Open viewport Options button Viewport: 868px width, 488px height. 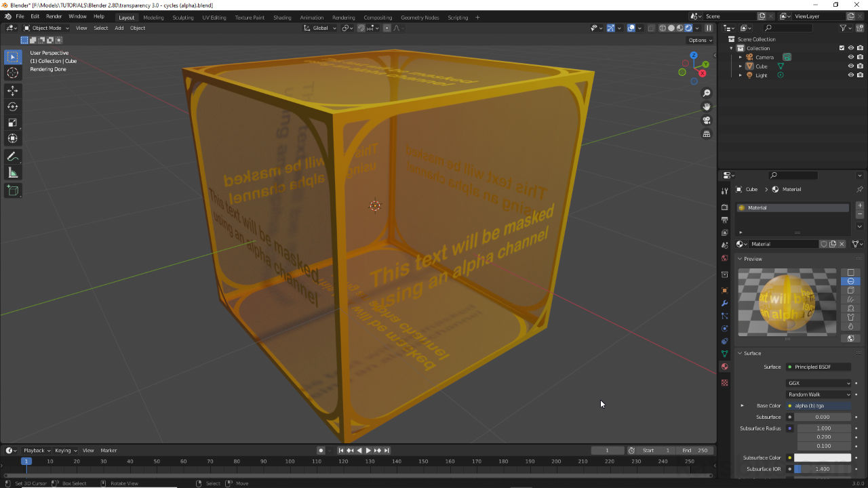pos(700,40)
